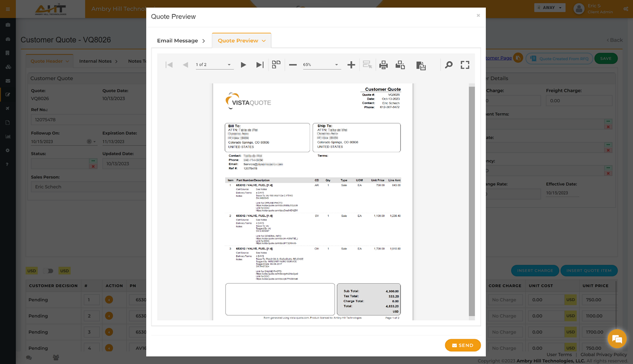633x364 pixels.
Task: Advance to the next page of the quote
Action: 243,65
